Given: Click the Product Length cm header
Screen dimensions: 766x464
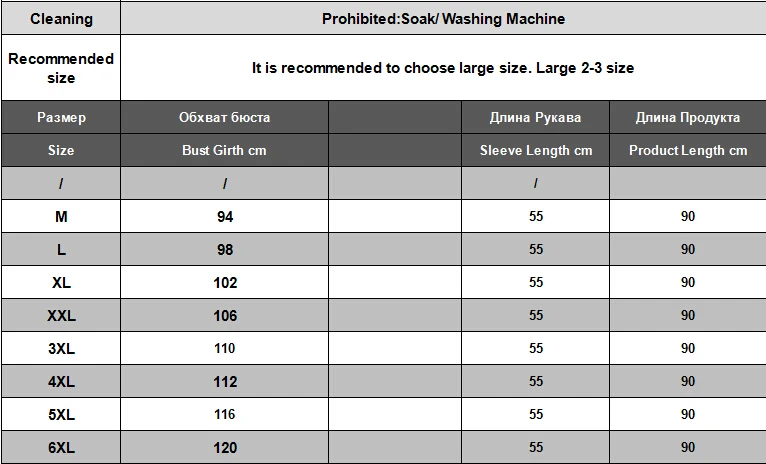Looking at the screenshot, I should [688, 150].
